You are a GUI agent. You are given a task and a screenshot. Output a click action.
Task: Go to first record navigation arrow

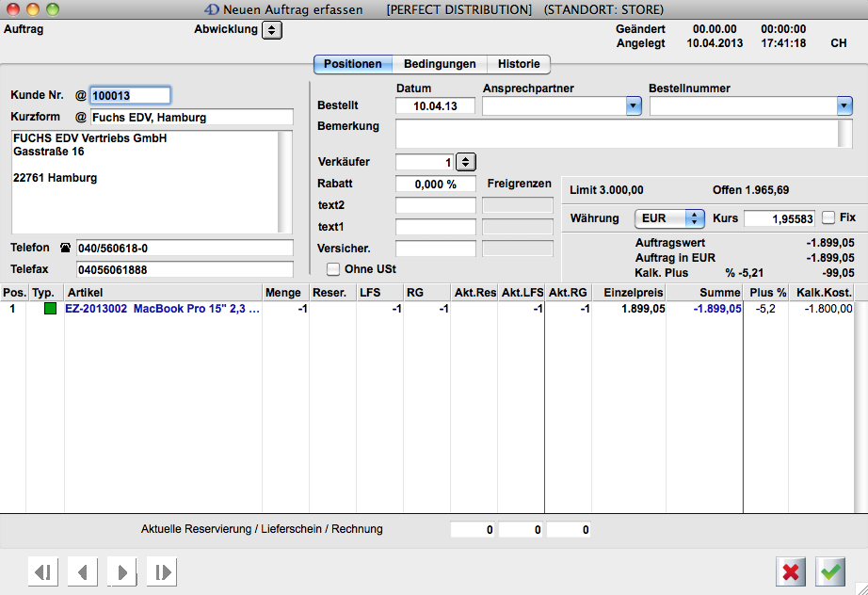tap(43, 571)
